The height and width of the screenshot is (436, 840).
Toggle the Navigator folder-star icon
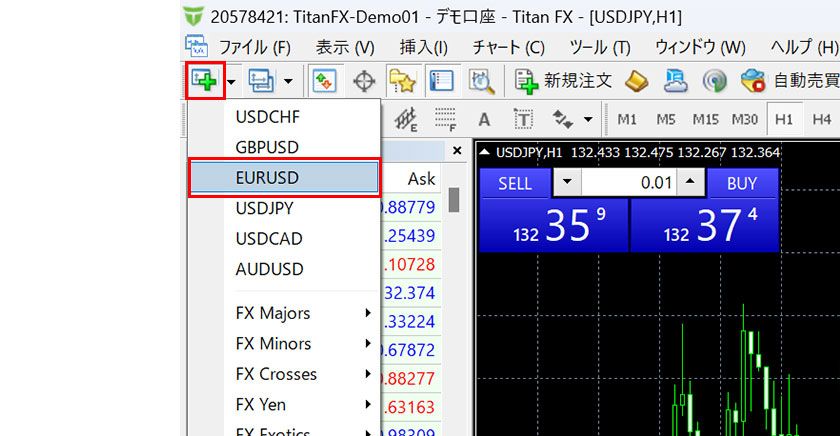pyautogui.click(x=402, y=81)
